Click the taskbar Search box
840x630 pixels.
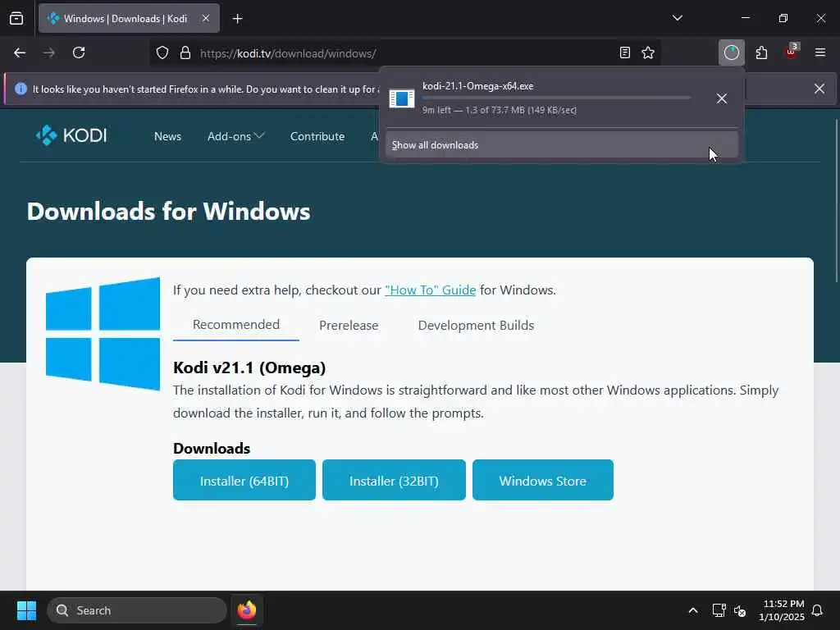[x=137, y=610]
